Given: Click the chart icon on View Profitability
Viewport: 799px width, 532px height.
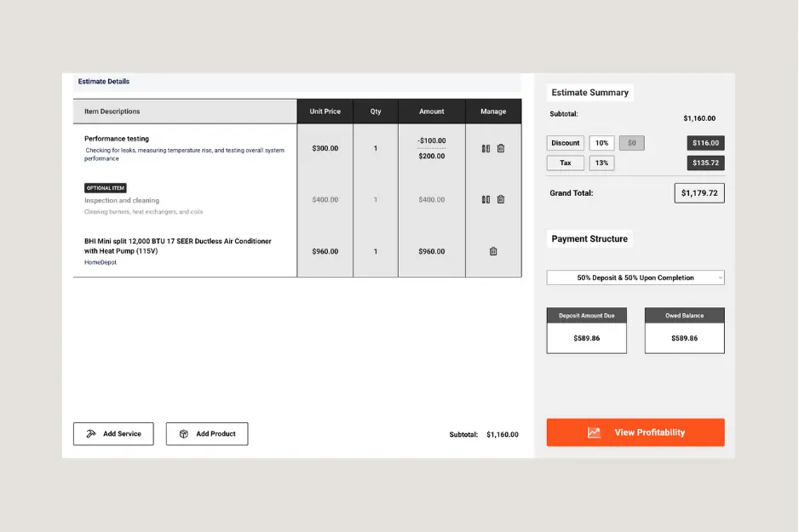Looking at the screenshot, I should pos(595,432).
